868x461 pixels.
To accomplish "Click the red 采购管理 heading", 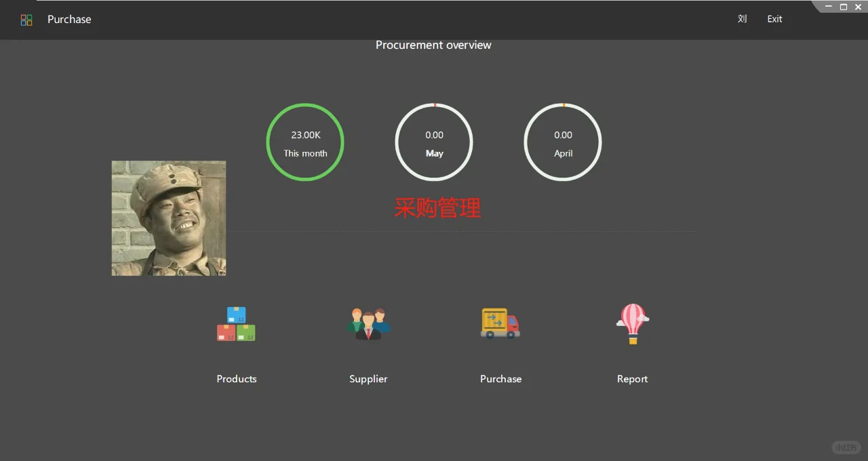I will click(437, 208).
